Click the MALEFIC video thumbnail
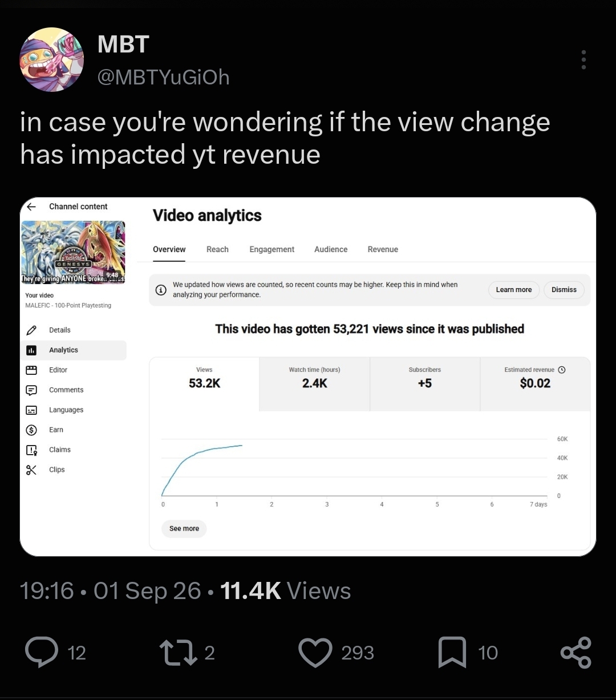This screenshot has height=700, width=616. pyautogui.click(x=73, y=253)
